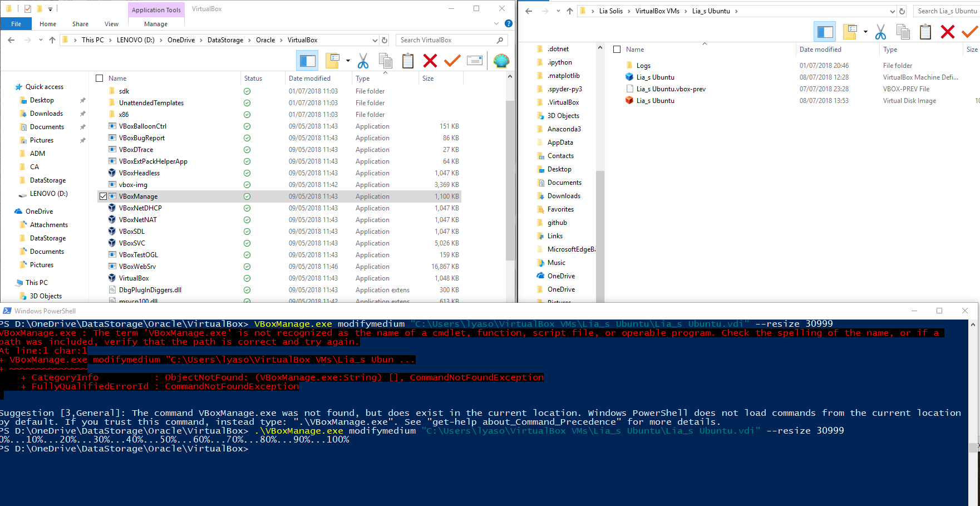980x506 pixels.
Task: Click orange Properties checkmark in VirtualBox window
Action: [452, 61]
